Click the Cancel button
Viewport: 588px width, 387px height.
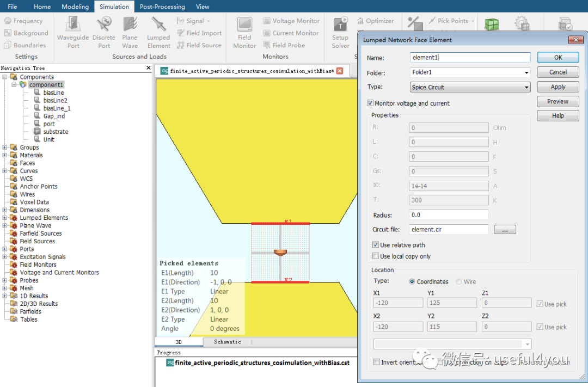click(558, 72)
